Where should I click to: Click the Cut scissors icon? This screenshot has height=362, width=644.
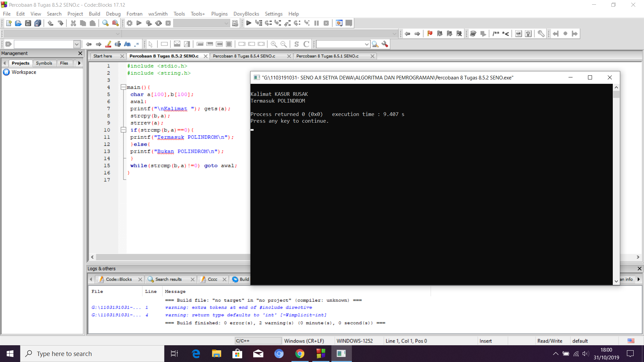[73, 23]
